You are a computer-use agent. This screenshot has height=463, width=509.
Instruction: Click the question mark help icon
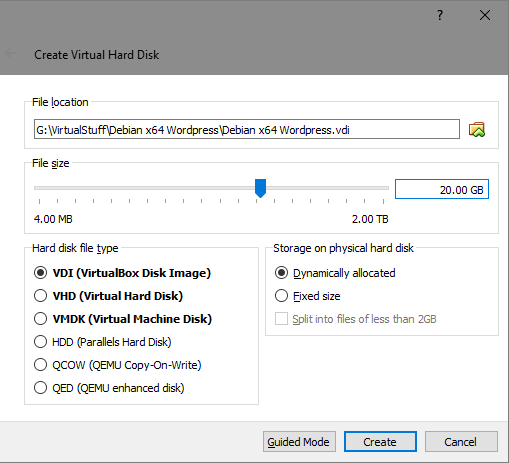(x=440, y=15)
